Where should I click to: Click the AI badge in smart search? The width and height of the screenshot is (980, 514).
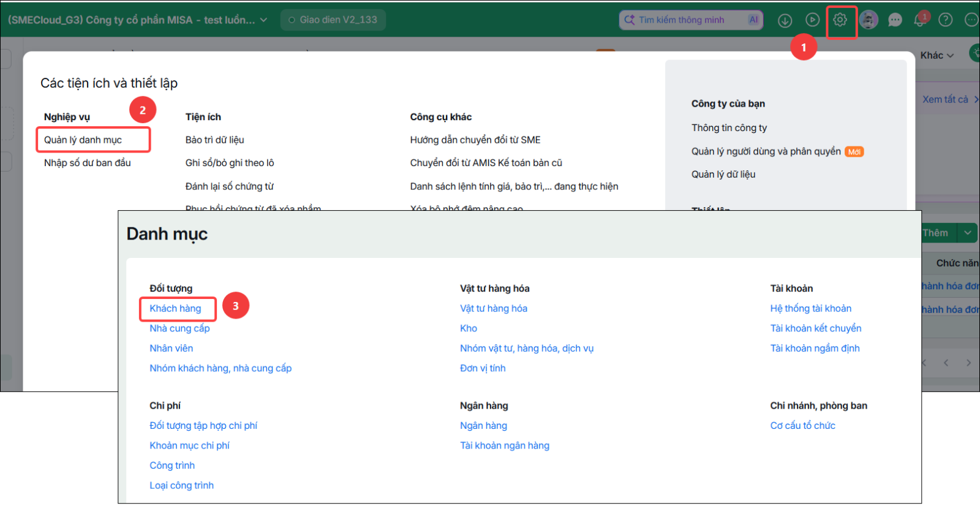753,20
